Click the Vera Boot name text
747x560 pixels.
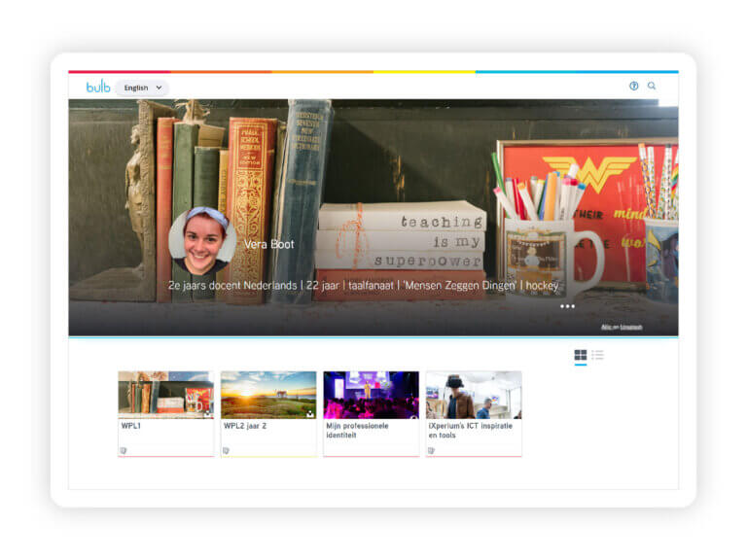(269, 244)
